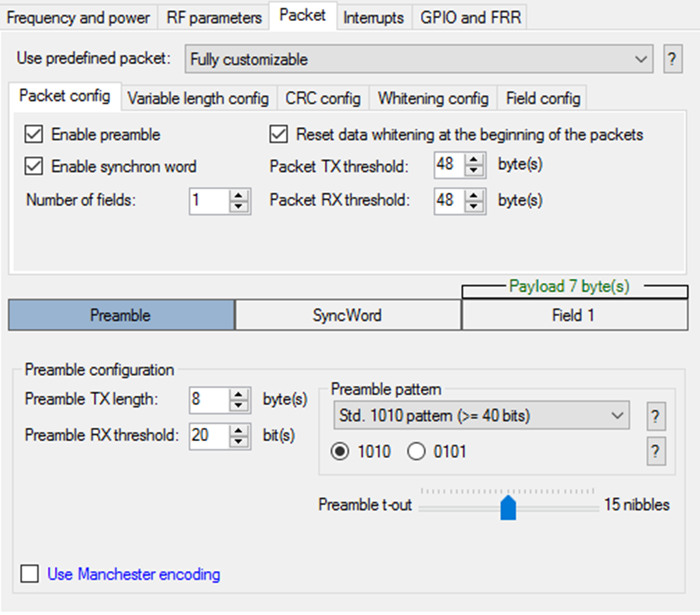Decrease Preamble RX threshold with down arrow
Image resolution: width=700 pixels, height=615 pixels.
tap(239, 441)
